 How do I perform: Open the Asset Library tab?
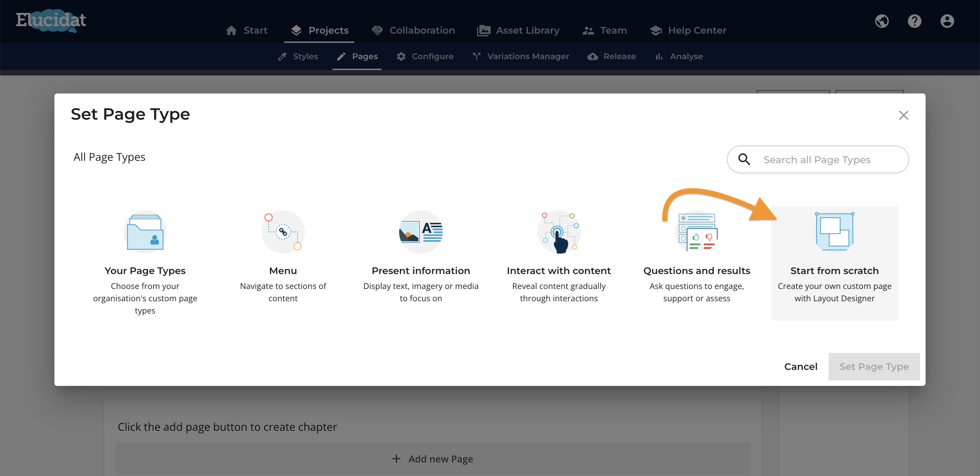pos(518,30)
